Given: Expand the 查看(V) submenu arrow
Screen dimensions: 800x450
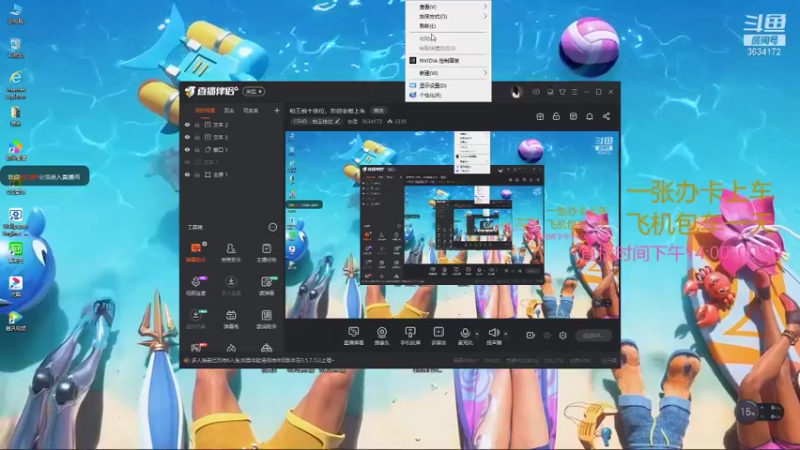Looking at the screenshot, I should point(485,7).
